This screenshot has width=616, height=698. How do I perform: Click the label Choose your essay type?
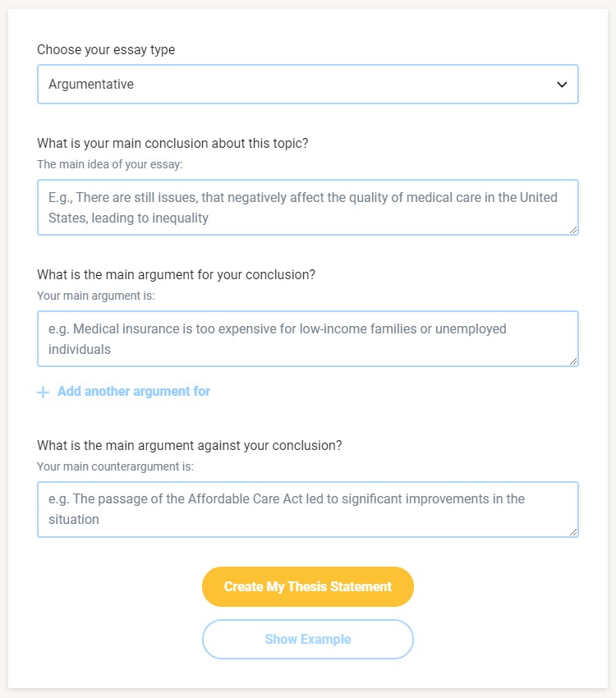point(105,50)
